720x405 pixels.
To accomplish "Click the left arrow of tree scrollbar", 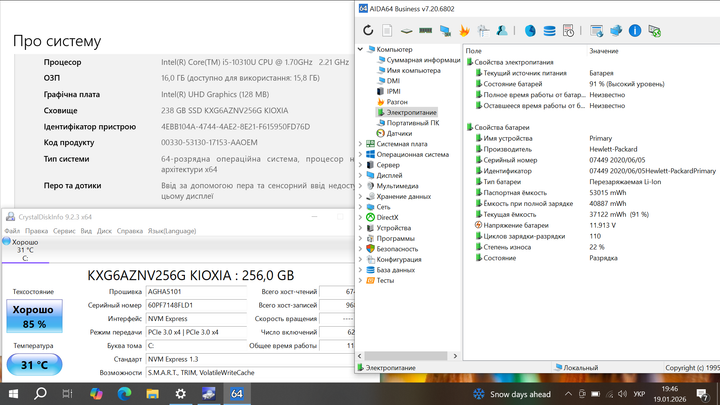I will 360,356.
